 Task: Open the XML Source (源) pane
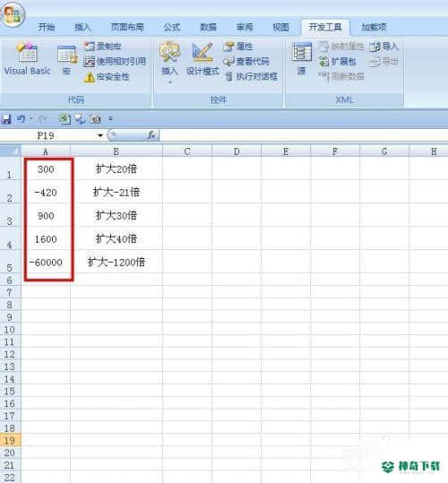(x=301, y=59)
